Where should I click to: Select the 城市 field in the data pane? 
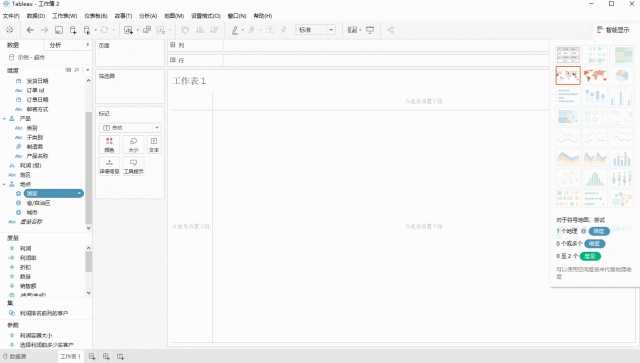pyautogui.click(x=32, y=212)
